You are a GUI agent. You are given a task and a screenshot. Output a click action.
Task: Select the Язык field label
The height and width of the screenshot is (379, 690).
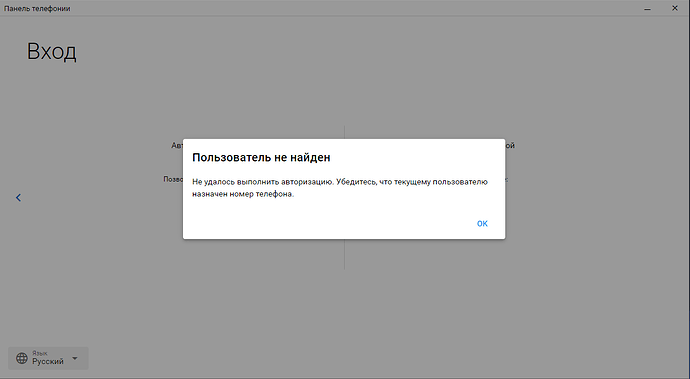[40, 353]
